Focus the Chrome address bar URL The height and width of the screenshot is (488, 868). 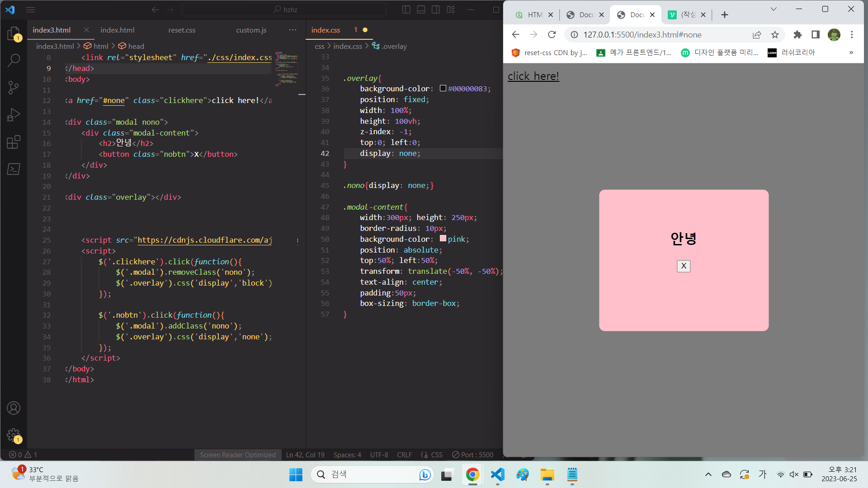642,35
